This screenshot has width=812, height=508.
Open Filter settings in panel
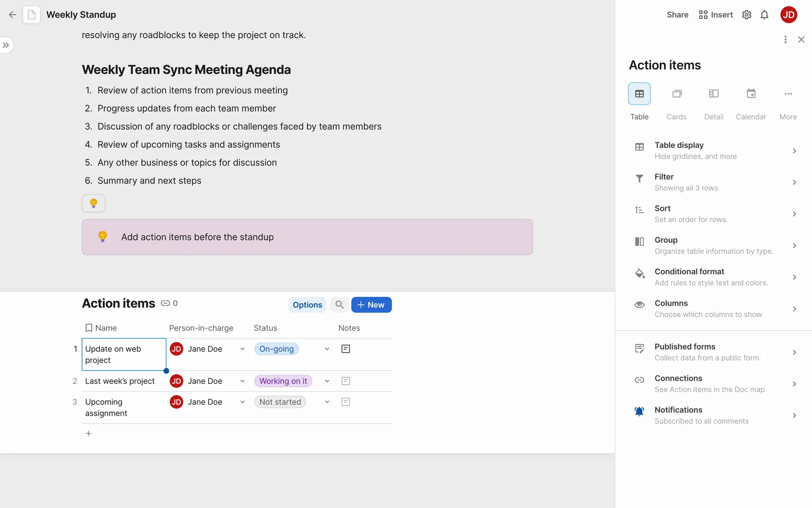715,182
